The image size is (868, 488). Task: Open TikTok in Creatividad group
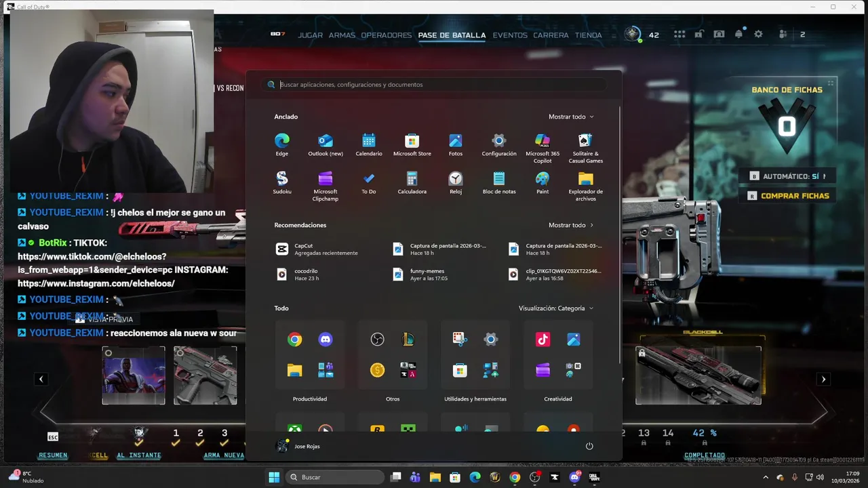[542, 340]
